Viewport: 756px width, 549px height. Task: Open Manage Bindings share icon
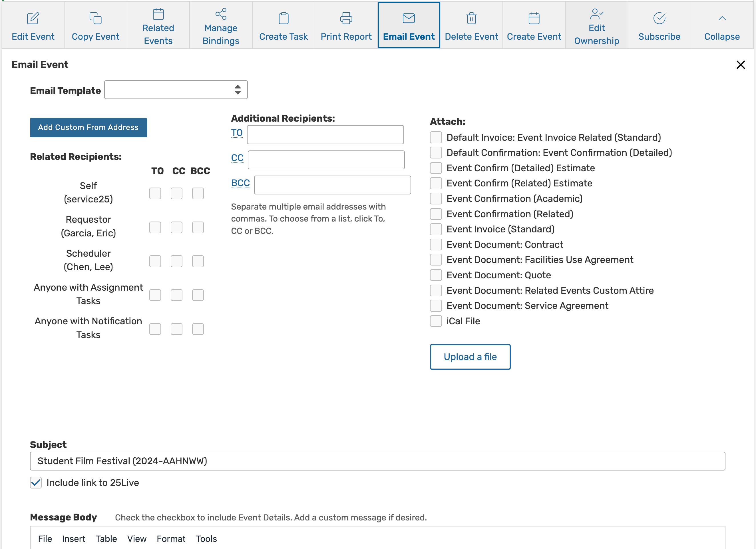(221, 14)
